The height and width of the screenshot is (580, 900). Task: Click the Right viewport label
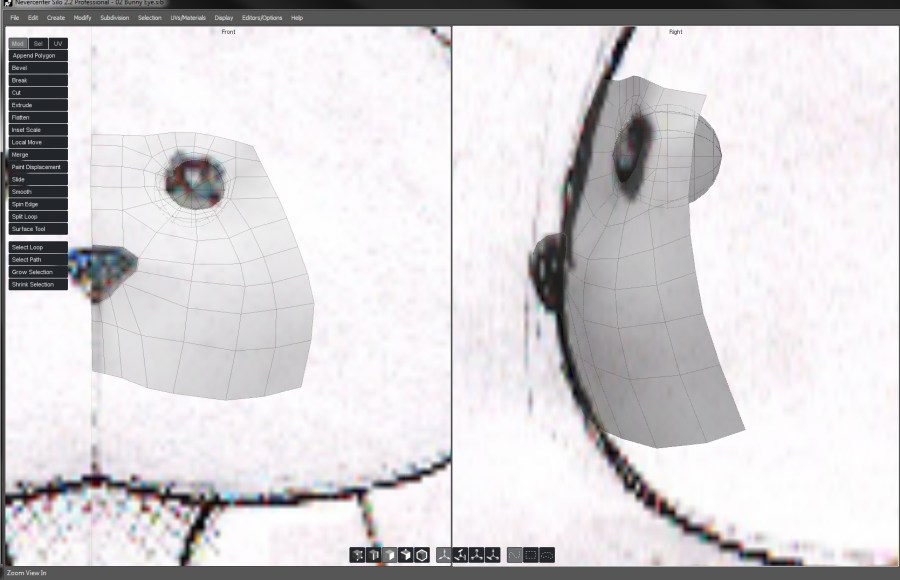pyautogui.click(x=675, y=33)
